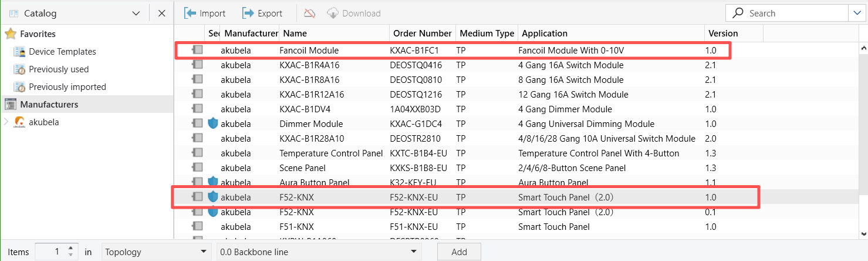Click the Download button
The height and width of the screenshot is (261, 868).
coord(354,13)
